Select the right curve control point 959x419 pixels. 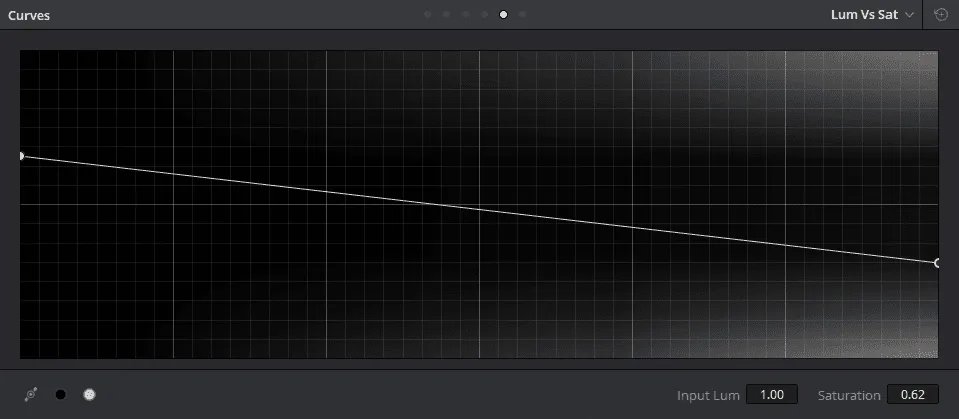click(937, 263)
